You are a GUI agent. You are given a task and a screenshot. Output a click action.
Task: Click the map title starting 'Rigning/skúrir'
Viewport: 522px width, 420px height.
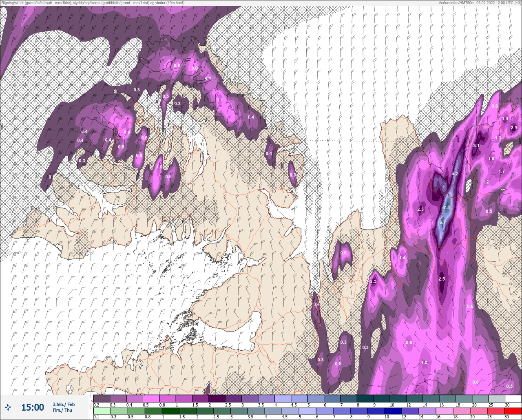(92, 2)
